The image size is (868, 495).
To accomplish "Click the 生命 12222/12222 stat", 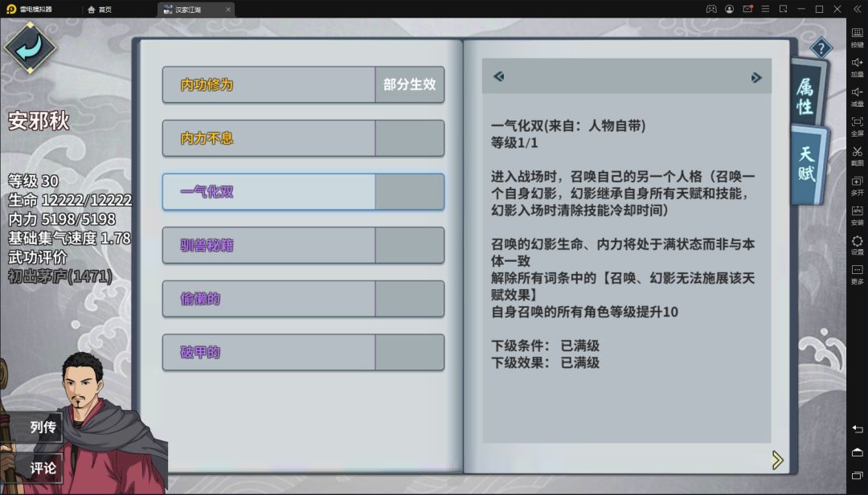I will 70,200.
